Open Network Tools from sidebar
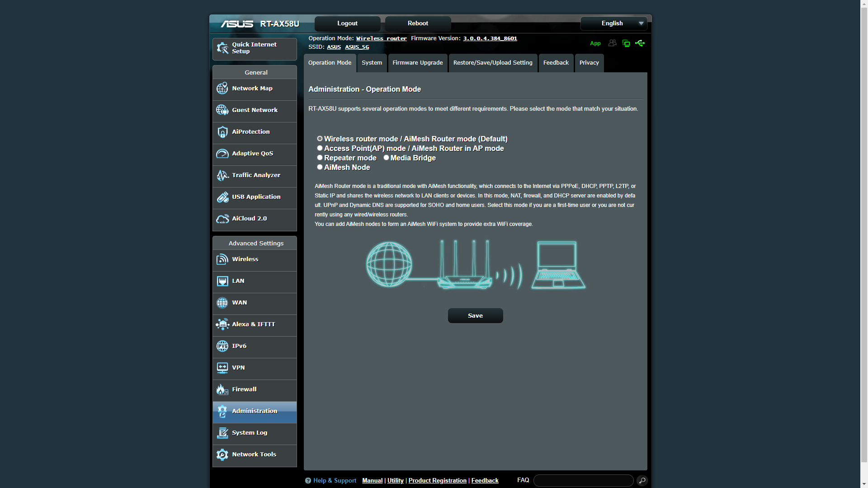 click(x=255, y=455)
